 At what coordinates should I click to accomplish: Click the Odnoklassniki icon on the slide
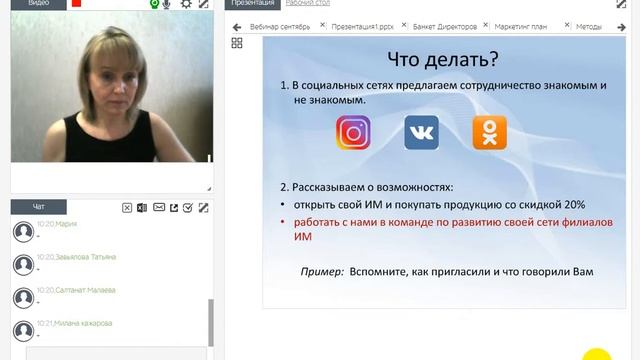pyautogui.click(x=490, y=133)
